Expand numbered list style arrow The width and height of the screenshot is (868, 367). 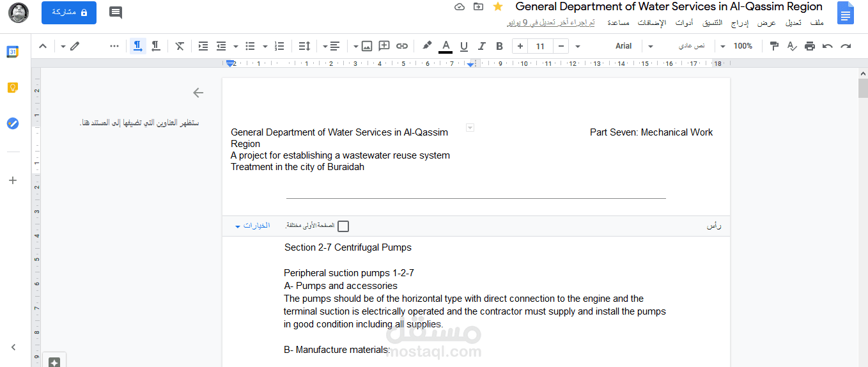(265, 46)
